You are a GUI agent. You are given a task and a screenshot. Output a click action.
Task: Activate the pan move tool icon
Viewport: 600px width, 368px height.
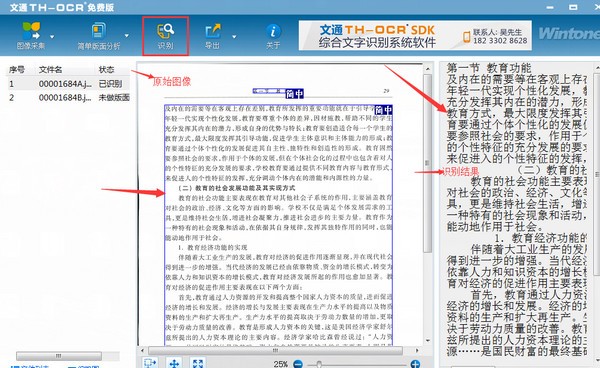click(174, 363)
